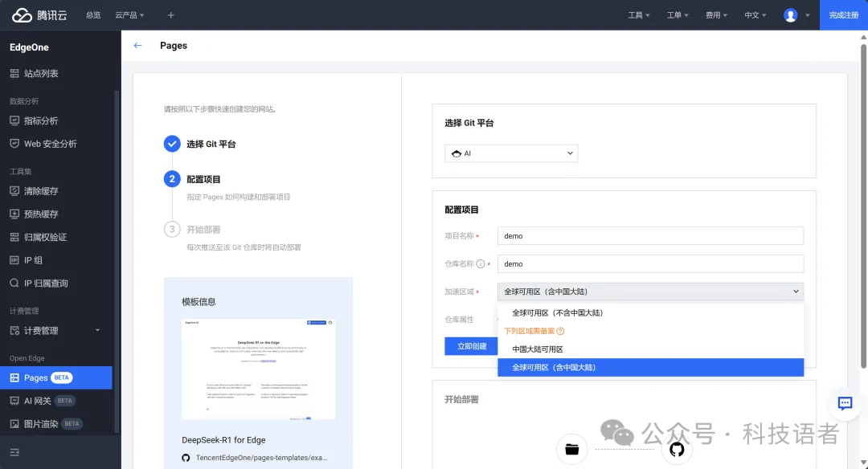Open the Git platform dropdown

511,153
